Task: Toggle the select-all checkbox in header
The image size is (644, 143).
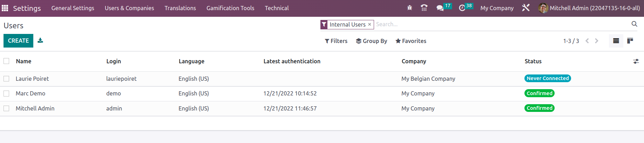Action: 6,61
